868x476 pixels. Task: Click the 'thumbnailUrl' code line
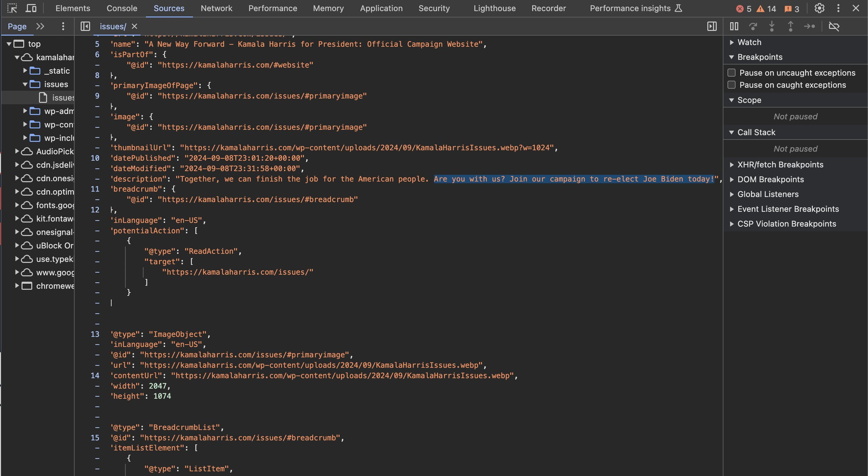point(334,148)
